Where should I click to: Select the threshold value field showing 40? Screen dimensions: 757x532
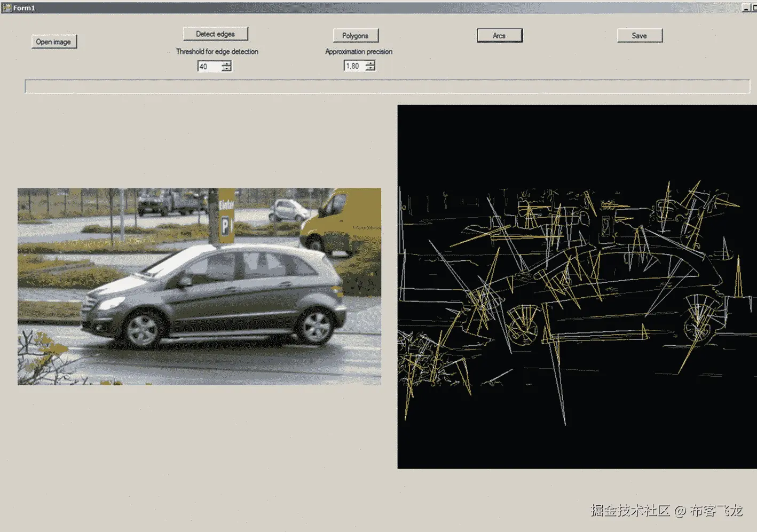pyautogui.click(x=208, y=66)
